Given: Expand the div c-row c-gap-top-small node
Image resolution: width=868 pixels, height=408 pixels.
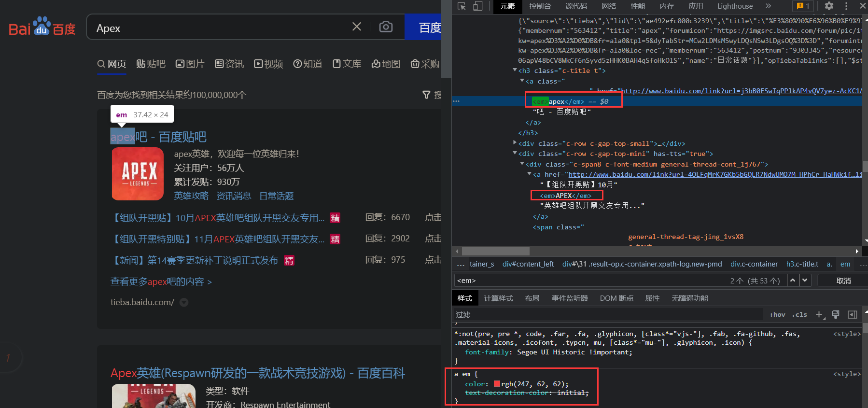Looking at the screenshot, I should [x=515, y=143].
